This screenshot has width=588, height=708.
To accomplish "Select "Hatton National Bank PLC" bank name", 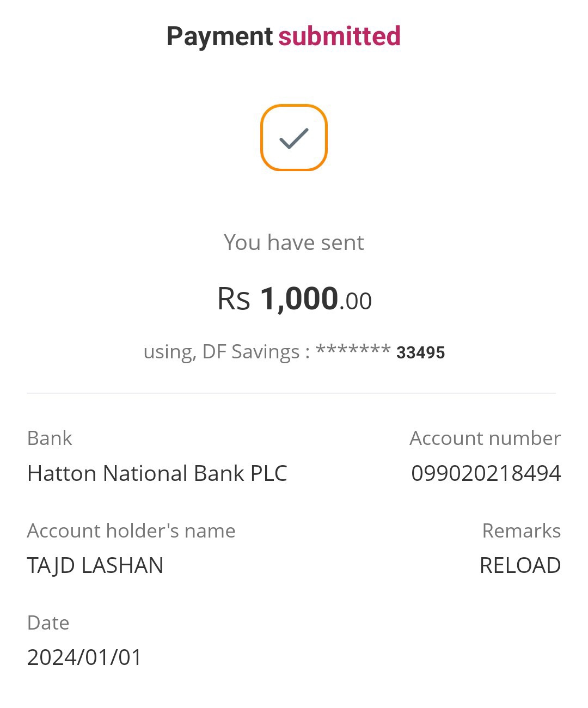I will coord(157,473).
